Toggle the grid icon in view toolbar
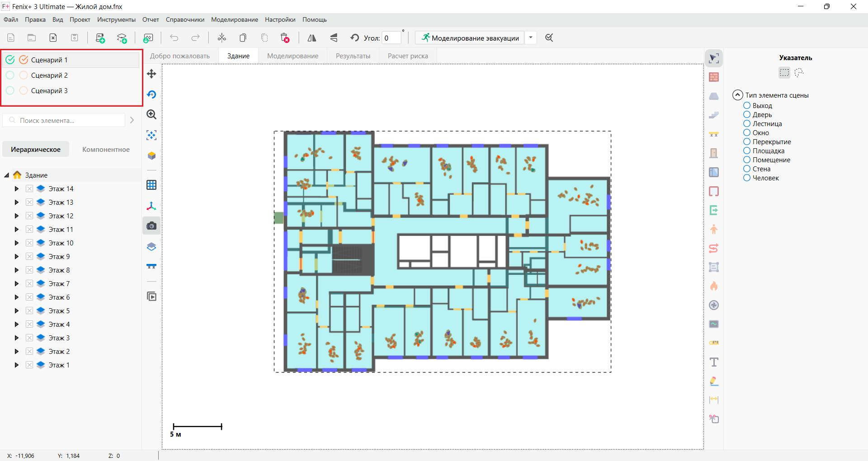 [x=151, y=185]
